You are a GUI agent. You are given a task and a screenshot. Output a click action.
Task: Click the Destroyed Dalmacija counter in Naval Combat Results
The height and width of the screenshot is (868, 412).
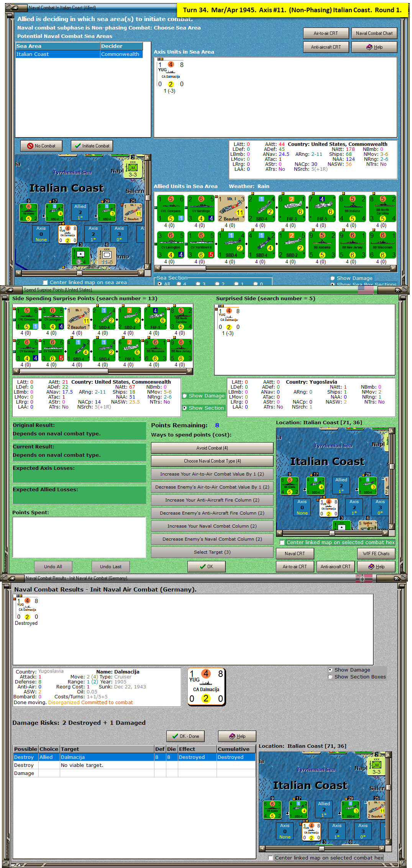point(27,609)
